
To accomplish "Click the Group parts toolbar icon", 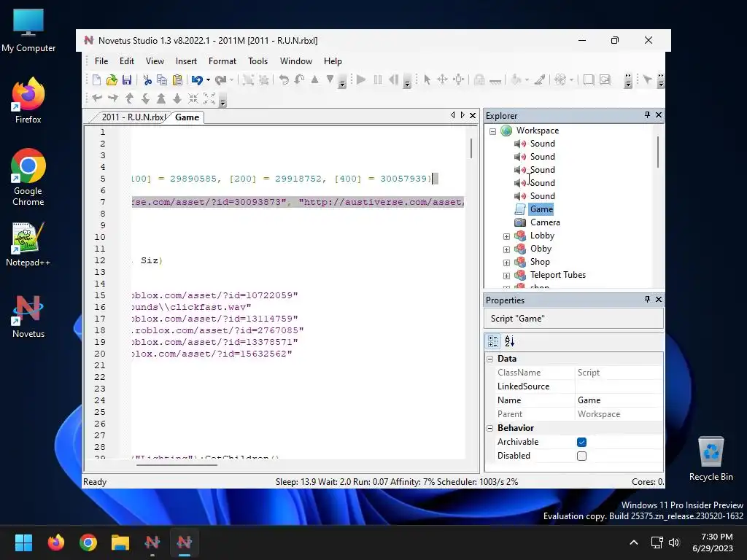I will point(248,80).
